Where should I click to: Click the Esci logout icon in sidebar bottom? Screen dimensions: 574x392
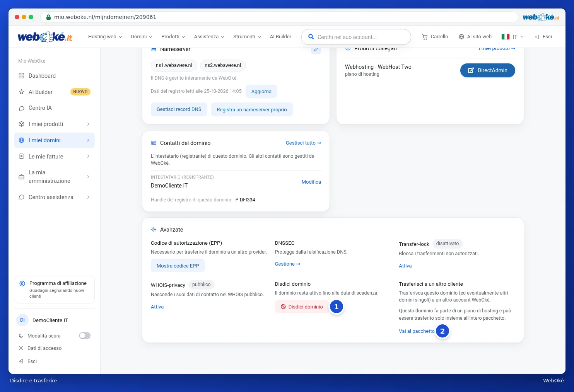coord(21,361)
